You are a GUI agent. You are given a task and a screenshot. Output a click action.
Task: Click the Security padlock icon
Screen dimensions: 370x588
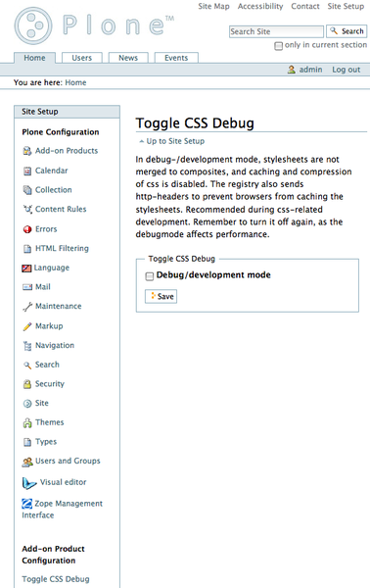[27, 384]
